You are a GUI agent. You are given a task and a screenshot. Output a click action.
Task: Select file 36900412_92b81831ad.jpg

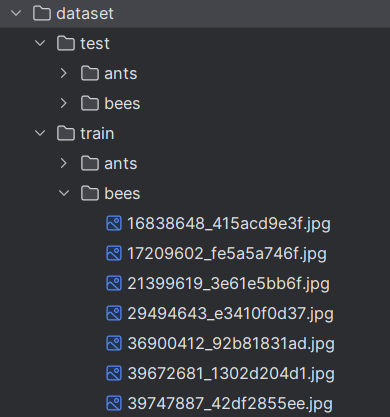pos(231,344)
